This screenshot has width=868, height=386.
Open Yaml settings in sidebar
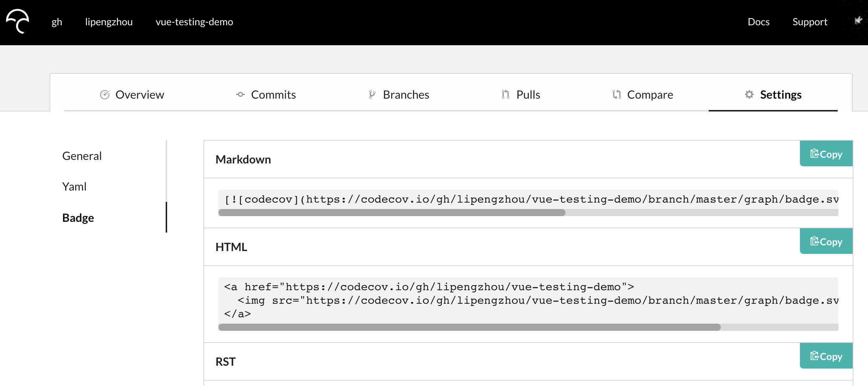(74, 187)
